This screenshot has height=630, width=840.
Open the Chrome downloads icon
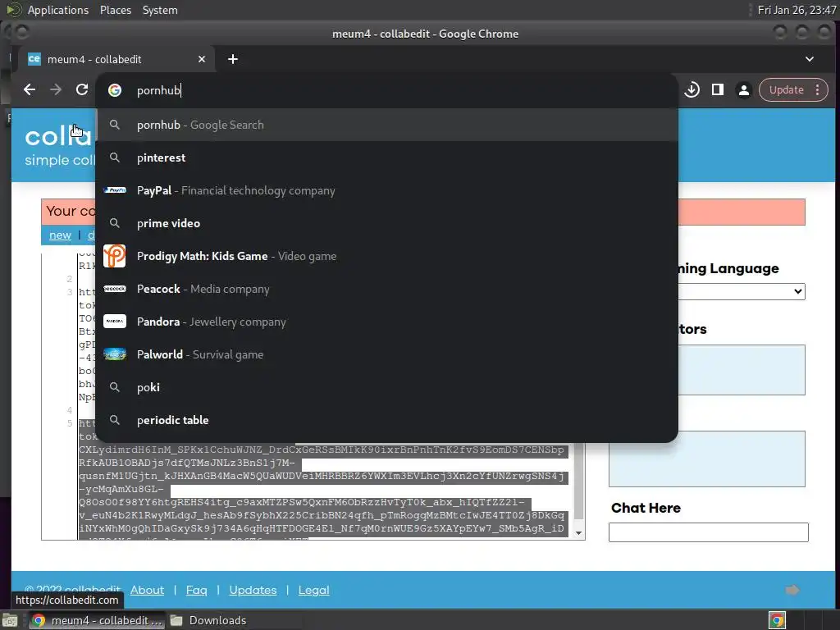[x=692, y=90]
